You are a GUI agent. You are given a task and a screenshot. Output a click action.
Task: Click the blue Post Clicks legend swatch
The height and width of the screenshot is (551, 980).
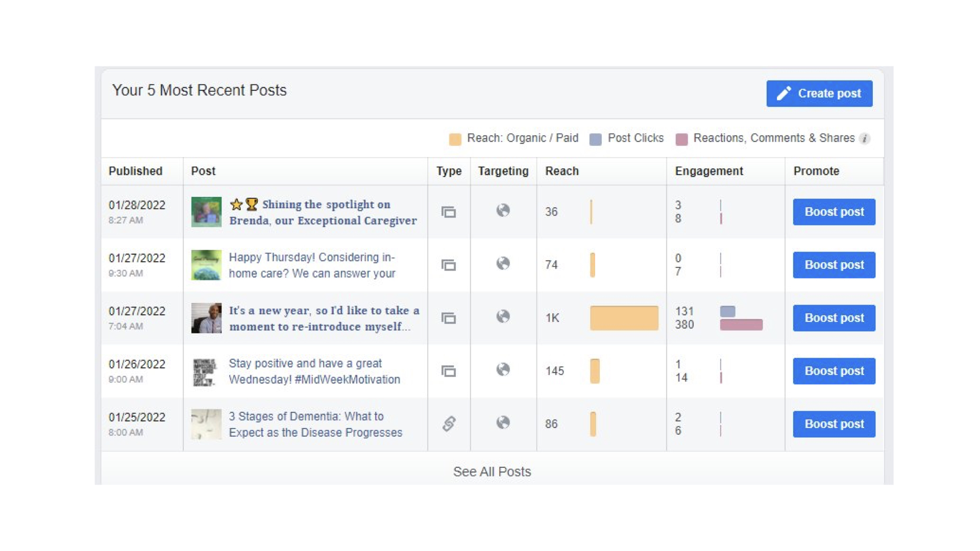click(x=595, y=139)
